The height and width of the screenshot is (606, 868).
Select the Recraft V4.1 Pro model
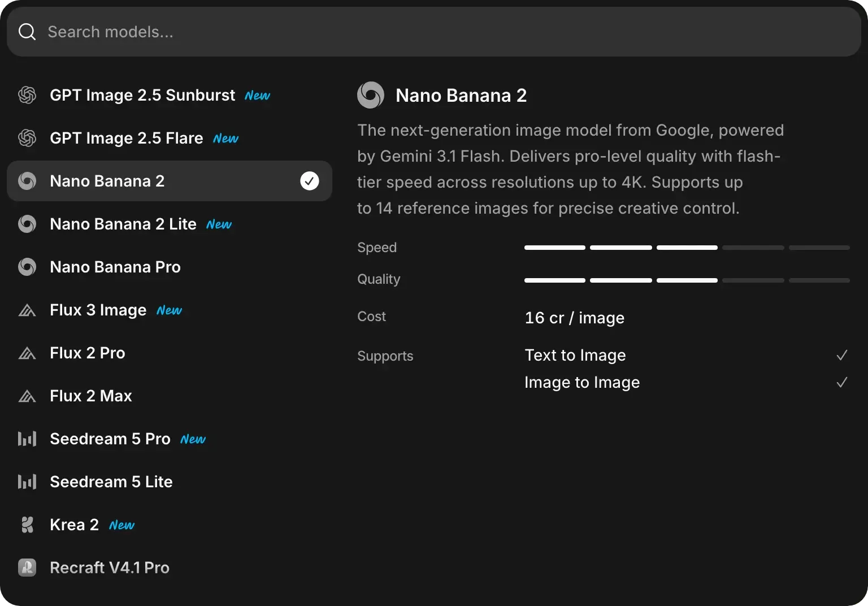(x=170, y=568)
